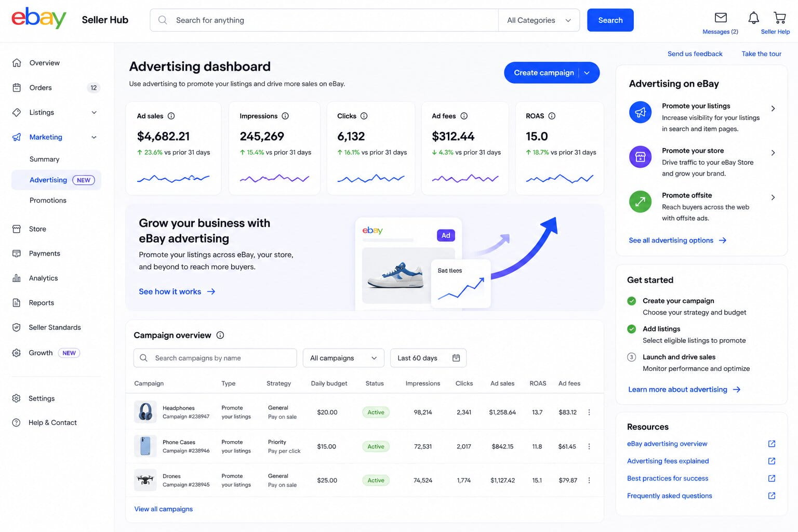Viewport: 798px width, 532px height.
Task: Open the Seller Help cart icon
Action: point(779,18)
